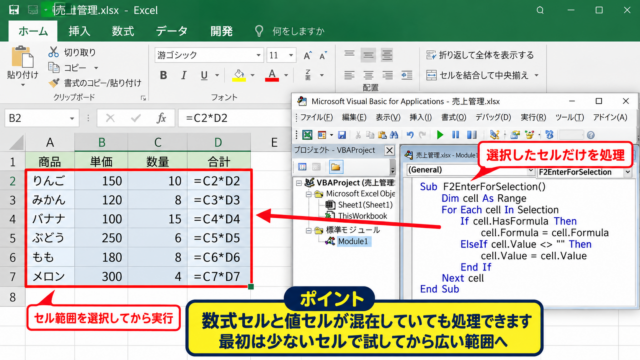Image resolution: width=640 pixels, height=360 pixels.
Task: Select the Format Painter brush icon
Action: pos(53,83)
